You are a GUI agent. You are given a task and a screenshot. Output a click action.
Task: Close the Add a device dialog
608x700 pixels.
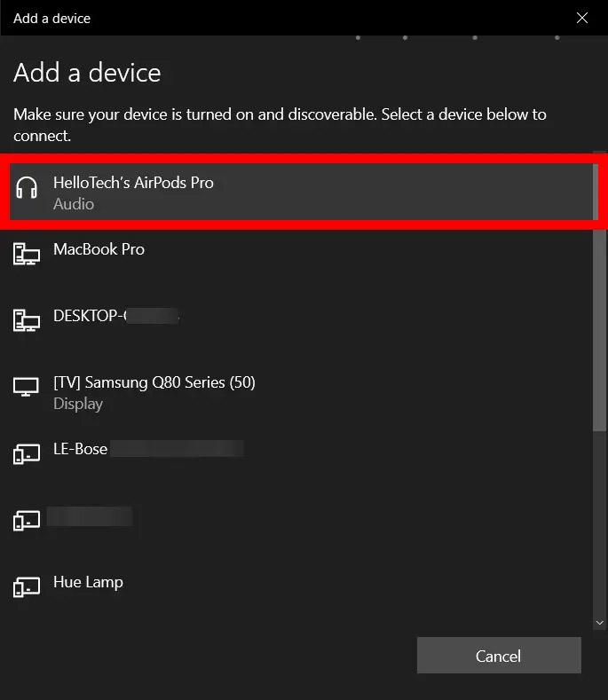tap(582, 18)
